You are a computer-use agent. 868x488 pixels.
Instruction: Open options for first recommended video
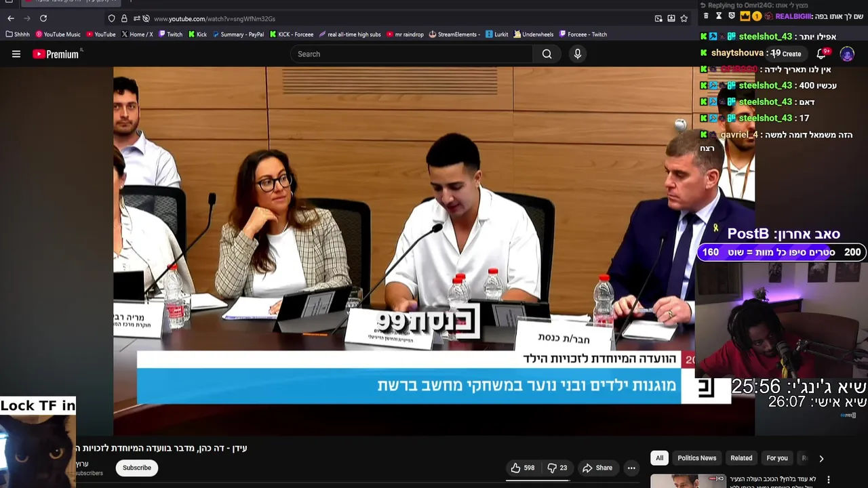click(828, 480)
